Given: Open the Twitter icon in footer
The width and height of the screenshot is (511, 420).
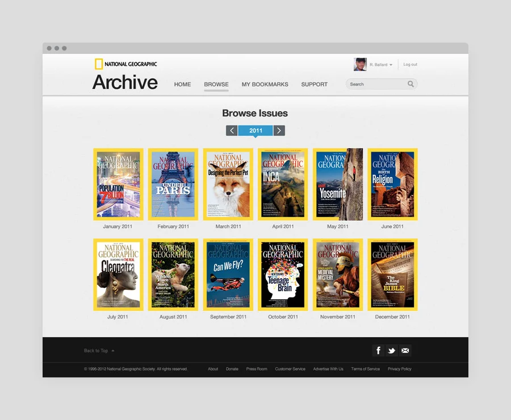Looking at the screenshot, I should pos(391,351).
